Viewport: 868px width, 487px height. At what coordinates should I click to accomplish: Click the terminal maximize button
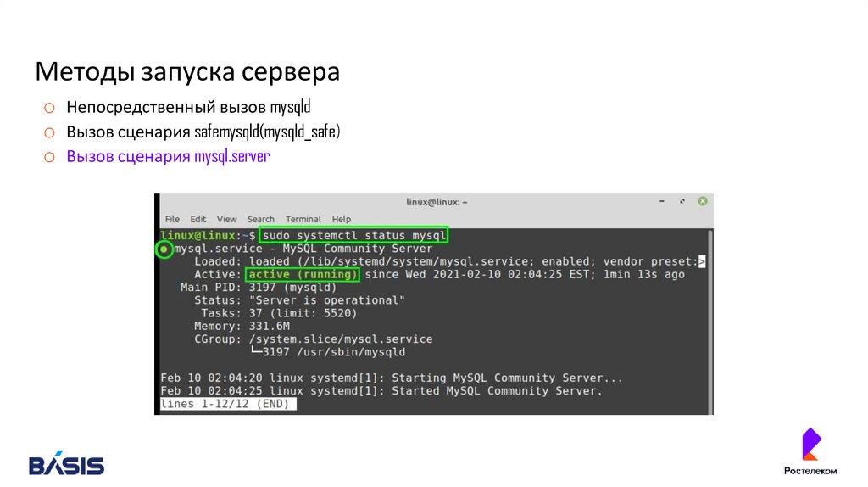[682, 202]
